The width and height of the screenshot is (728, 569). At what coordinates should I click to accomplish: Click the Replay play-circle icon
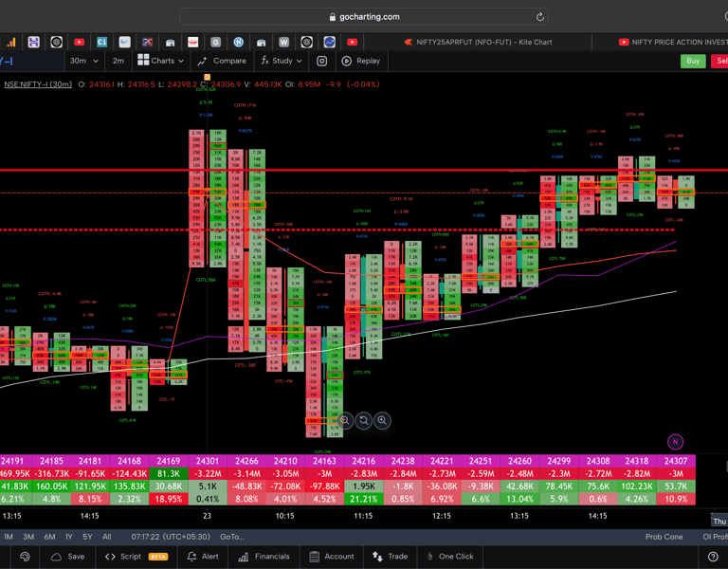pyautogui.click(x=346, y=61)
